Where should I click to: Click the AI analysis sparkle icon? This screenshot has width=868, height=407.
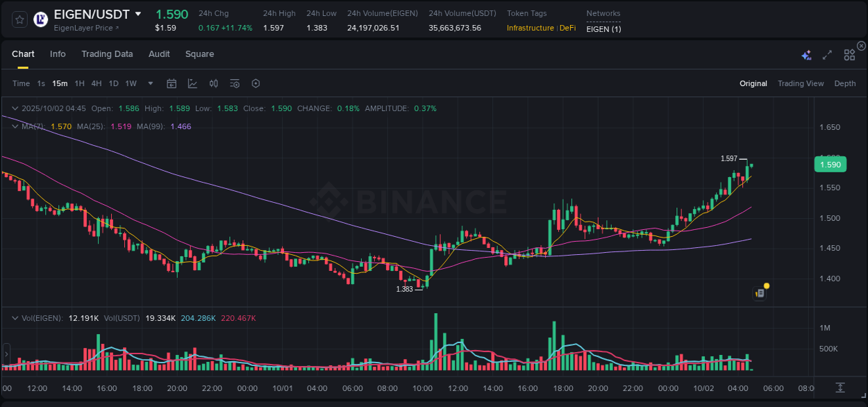tap(806, 53)
